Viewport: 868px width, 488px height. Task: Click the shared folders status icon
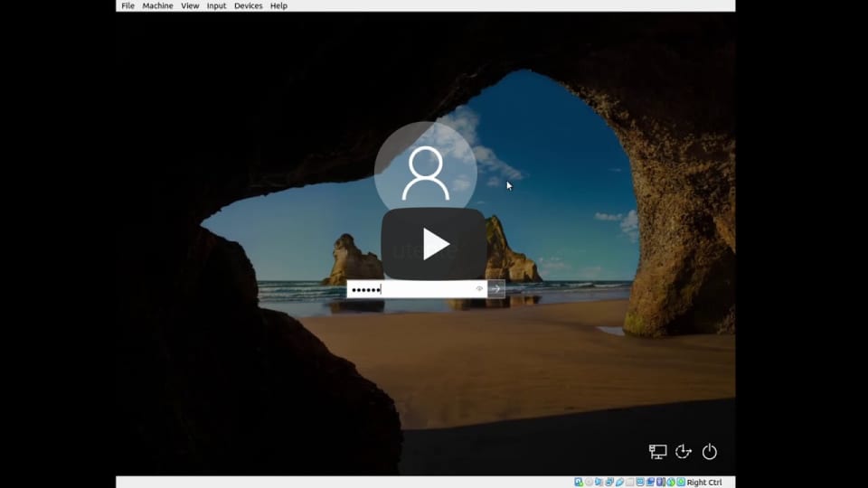coord(629,482)
